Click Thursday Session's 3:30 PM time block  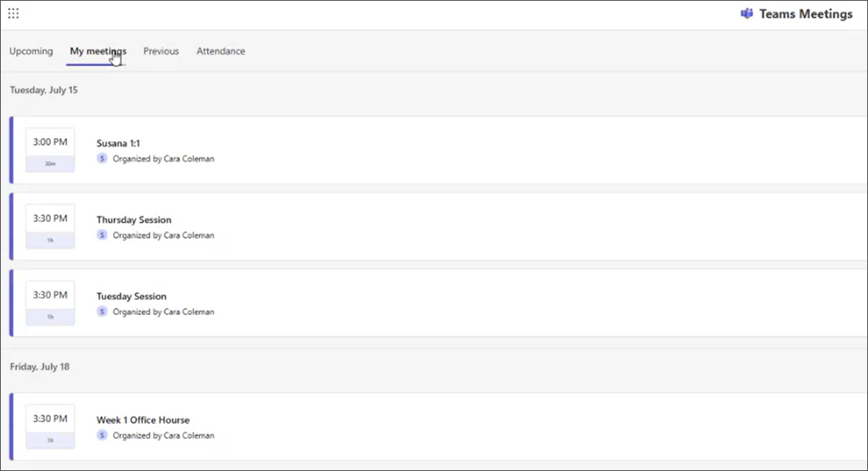coord(50,217)
